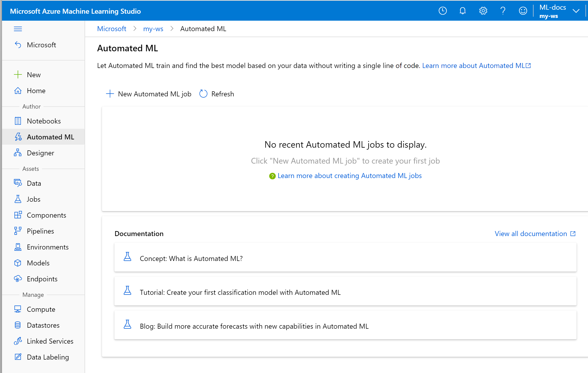Navigate to Models in the sidebar

click(43, 263)
